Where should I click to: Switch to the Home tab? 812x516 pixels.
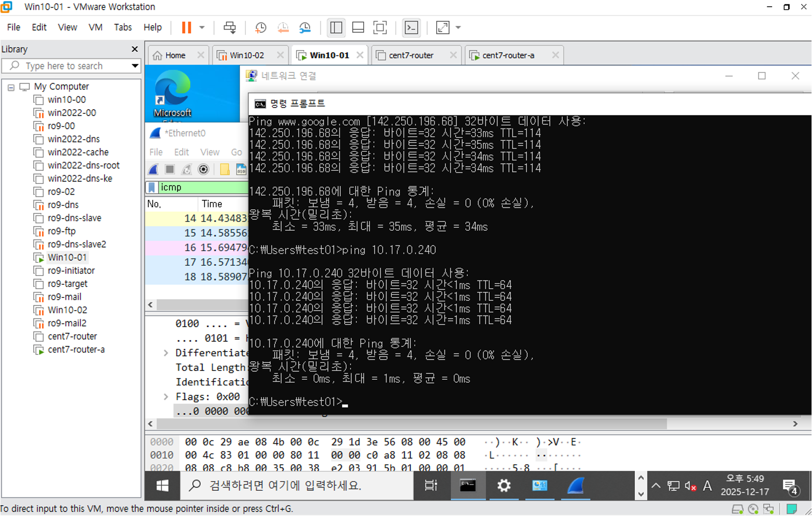click(x=175, y=55)
